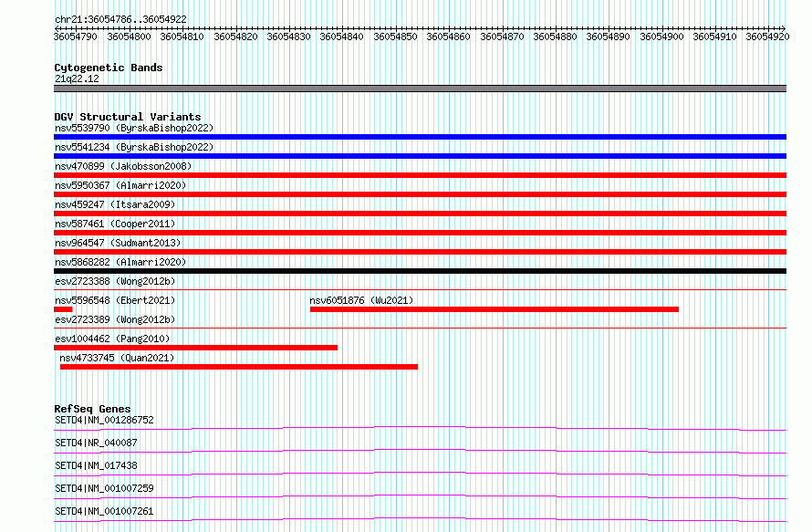Select the red bar under esv1004462
The height and width of the screenshot is (532, 812).
click(196, 348)
